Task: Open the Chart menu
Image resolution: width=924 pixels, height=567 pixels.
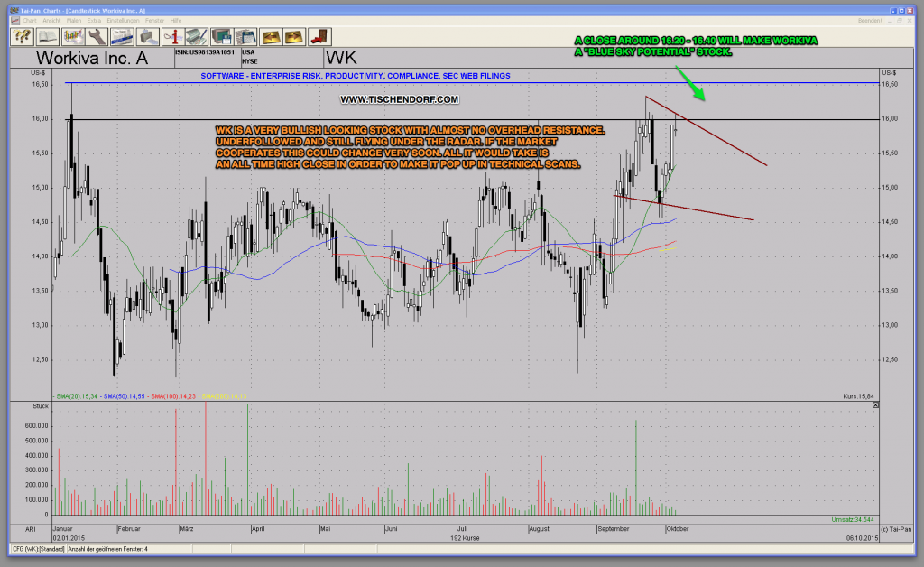Action: [x=30, y=21]
